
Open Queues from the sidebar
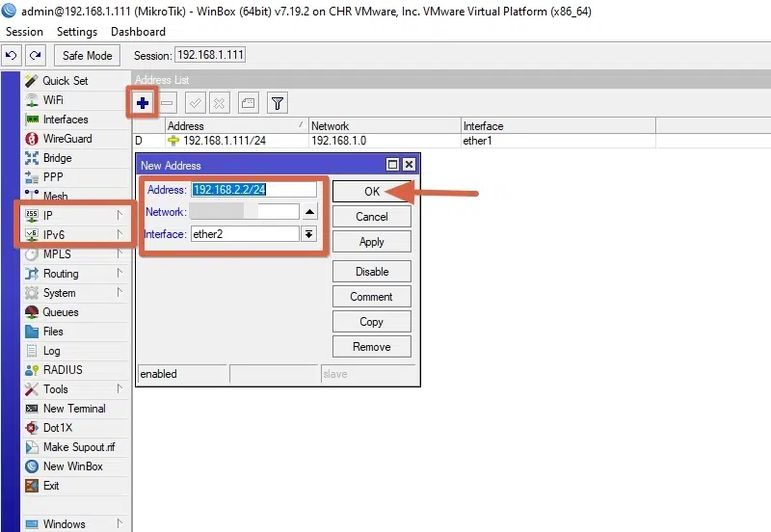(76, 311)
